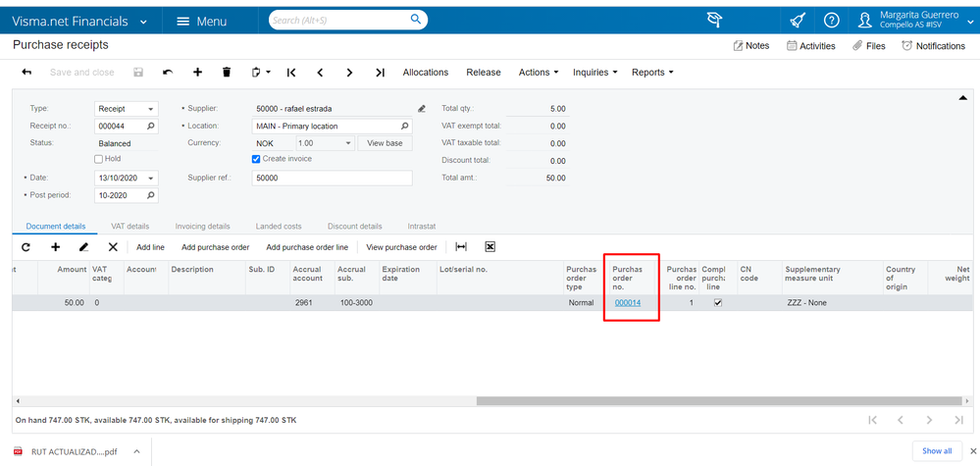980x466 pixels.
Task: Click the back arrow toolbar icon
Action: [26, 73]
